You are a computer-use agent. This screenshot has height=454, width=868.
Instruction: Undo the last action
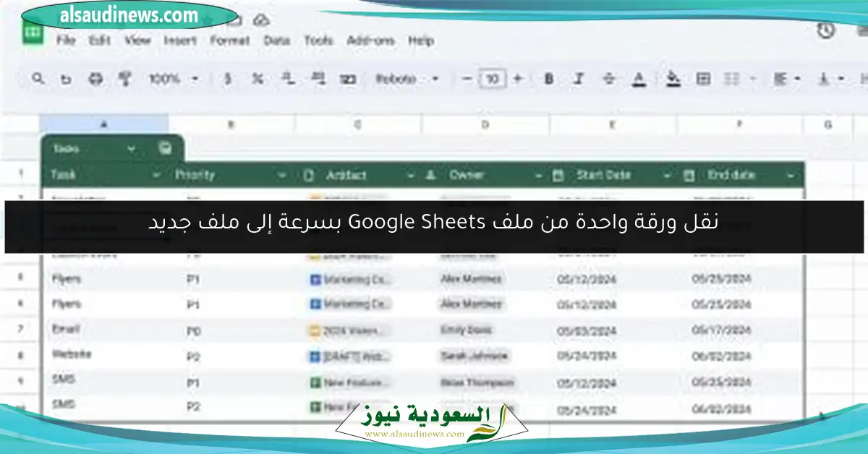(66, 80)
